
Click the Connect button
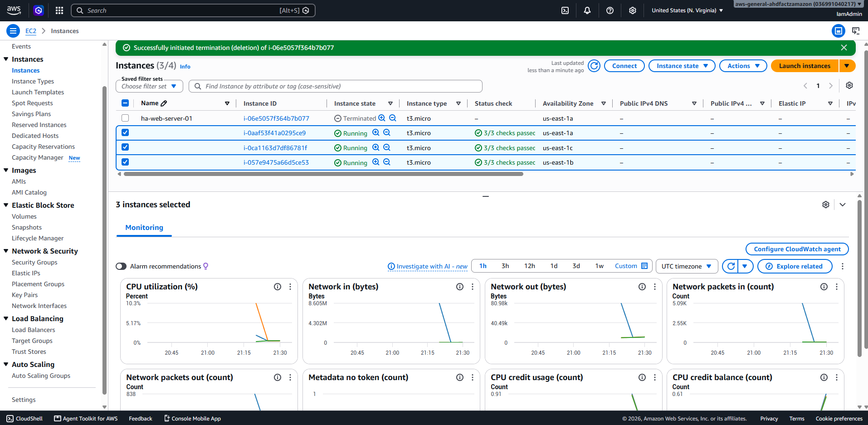coord(624,66)
